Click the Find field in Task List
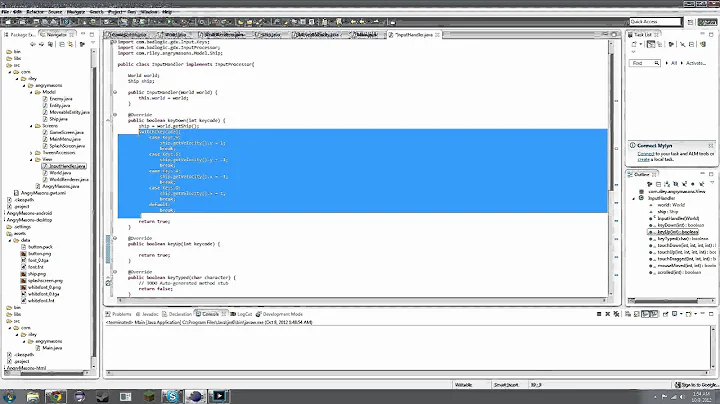Image resolution: width=720 pixels, height=404 pixels. [x=645, y=63]
